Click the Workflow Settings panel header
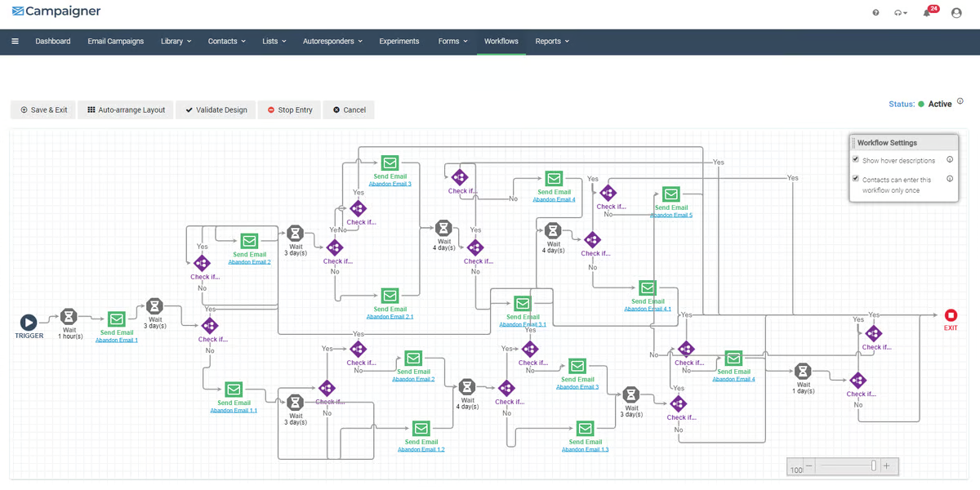 (x=903, y=143)
